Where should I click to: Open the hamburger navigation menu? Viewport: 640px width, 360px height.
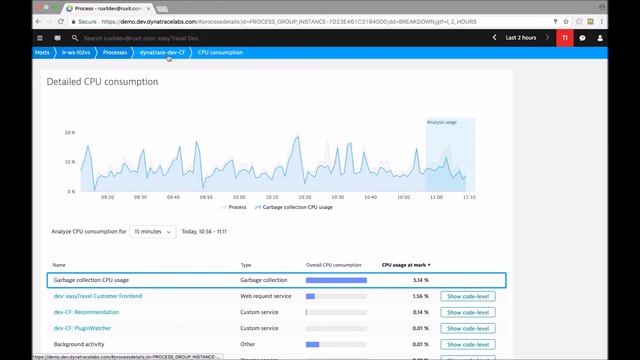40,38
